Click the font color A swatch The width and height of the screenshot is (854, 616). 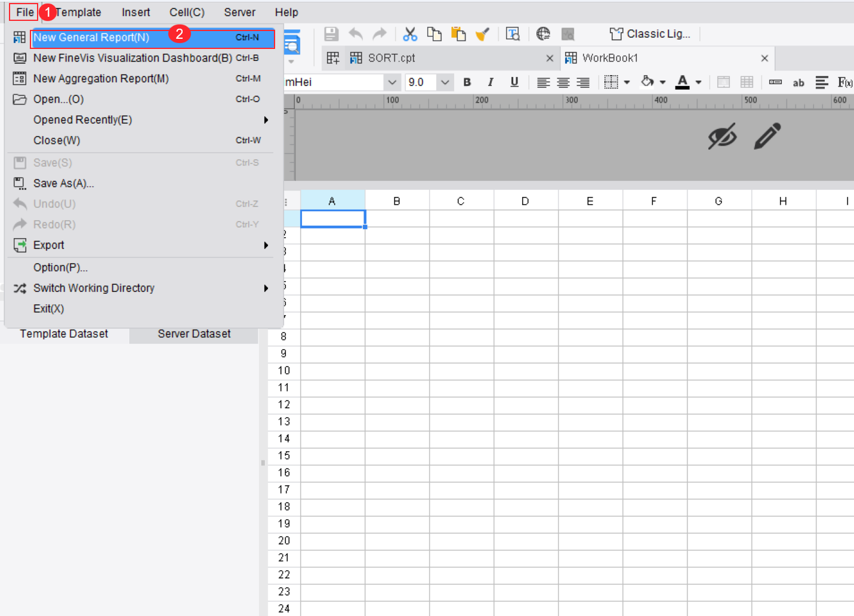point(682,82)
